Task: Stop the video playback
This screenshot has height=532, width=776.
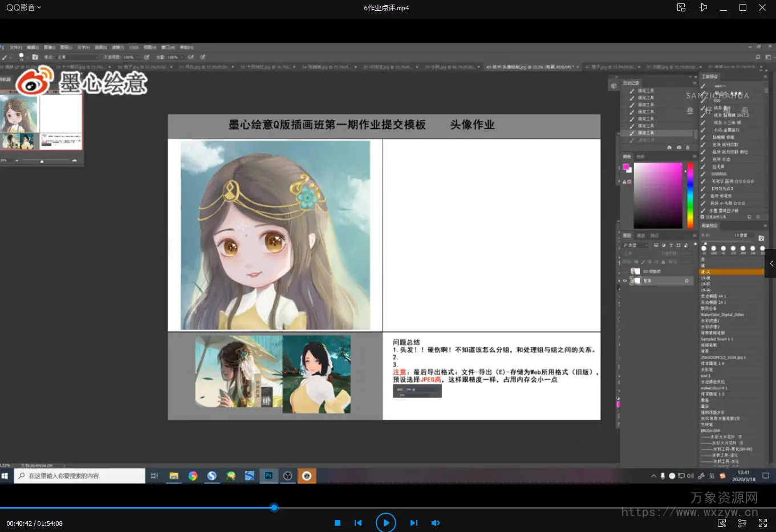Action: click(x=338, y=523)
